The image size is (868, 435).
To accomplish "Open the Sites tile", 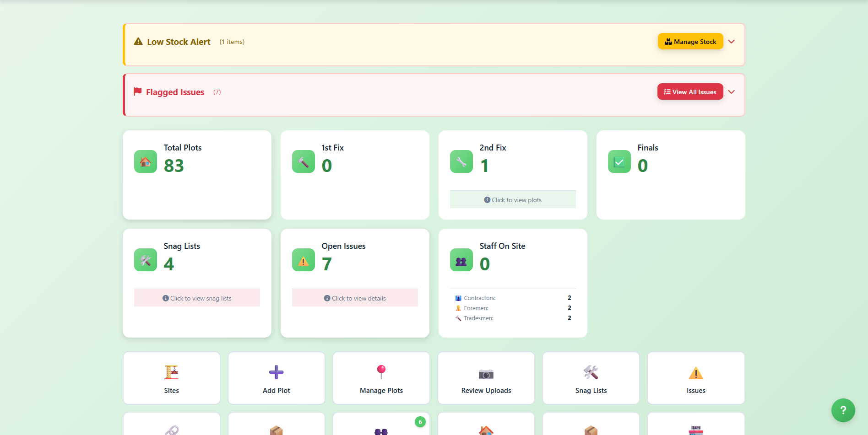I will 172,378.
